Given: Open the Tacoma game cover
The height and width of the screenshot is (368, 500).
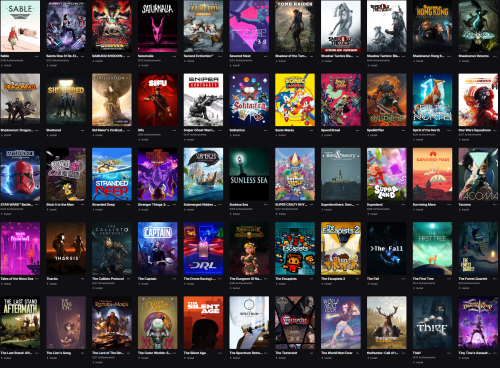Looking at the screenshot, I should pos(478,174).
